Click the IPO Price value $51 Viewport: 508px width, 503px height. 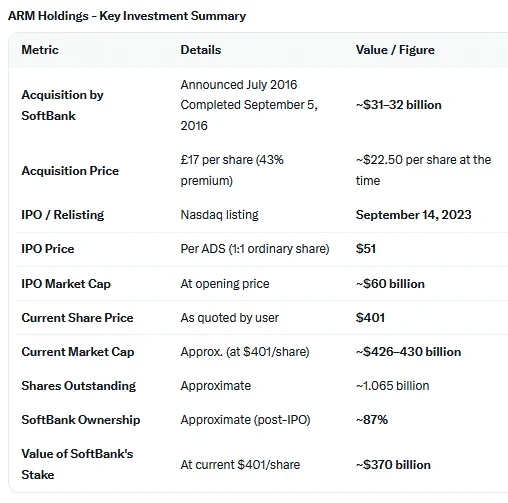point(366,249)
